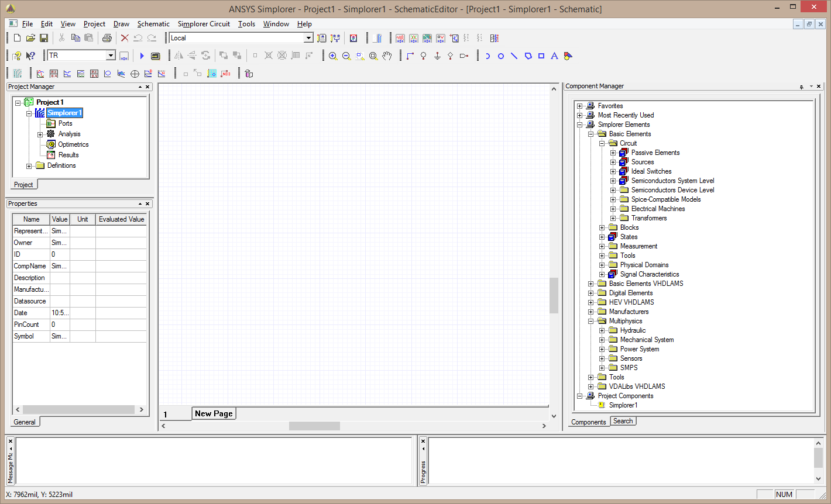
Task: Close the Project Manager panel
Action: coord(147,87)
